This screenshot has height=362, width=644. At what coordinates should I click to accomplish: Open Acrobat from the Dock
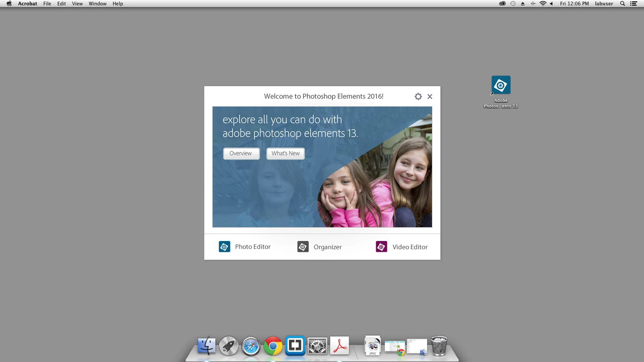click(x=339, y=346)
